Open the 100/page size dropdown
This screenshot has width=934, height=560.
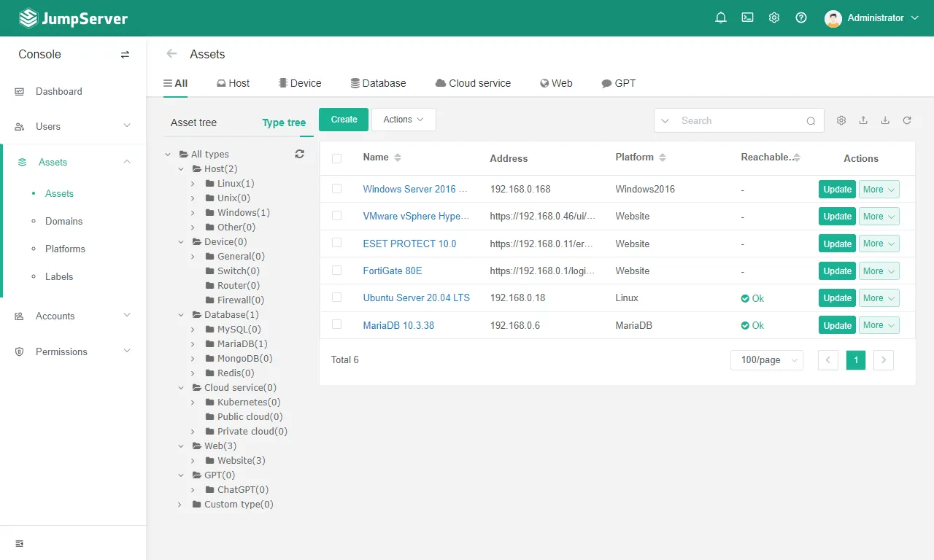(x=767, y=360)
